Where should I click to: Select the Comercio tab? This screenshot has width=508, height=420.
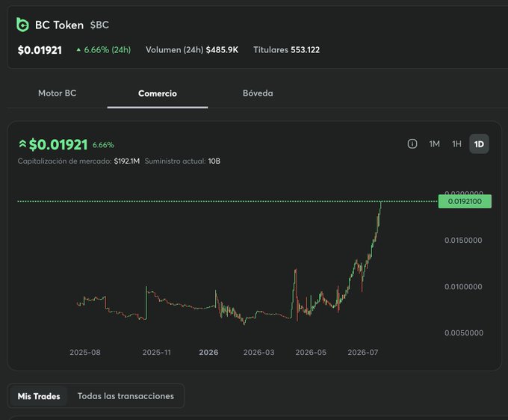pos(158,93)
